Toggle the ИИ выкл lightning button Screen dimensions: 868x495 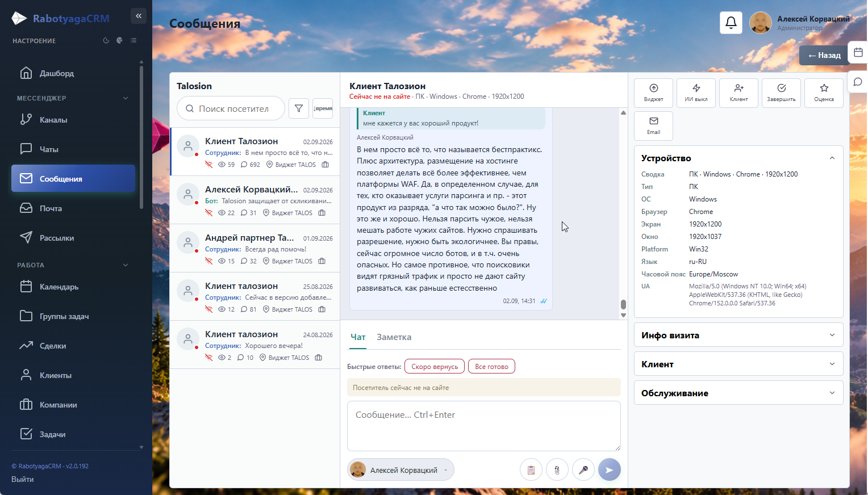pyautogui.click(x=696, y=93)
